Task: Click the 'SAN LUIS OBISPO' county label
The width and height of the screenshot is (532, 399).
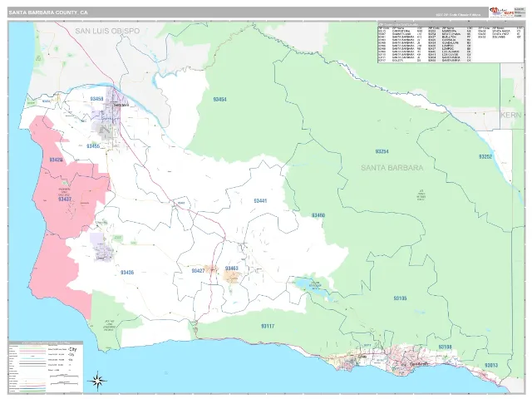Action: click(107, 31)
